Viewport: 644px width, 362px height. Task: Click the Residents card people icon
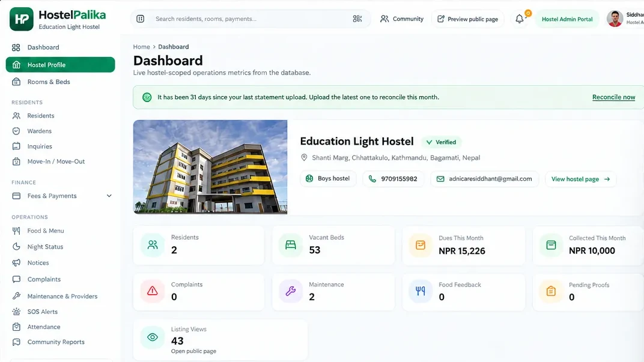[153, 245]
